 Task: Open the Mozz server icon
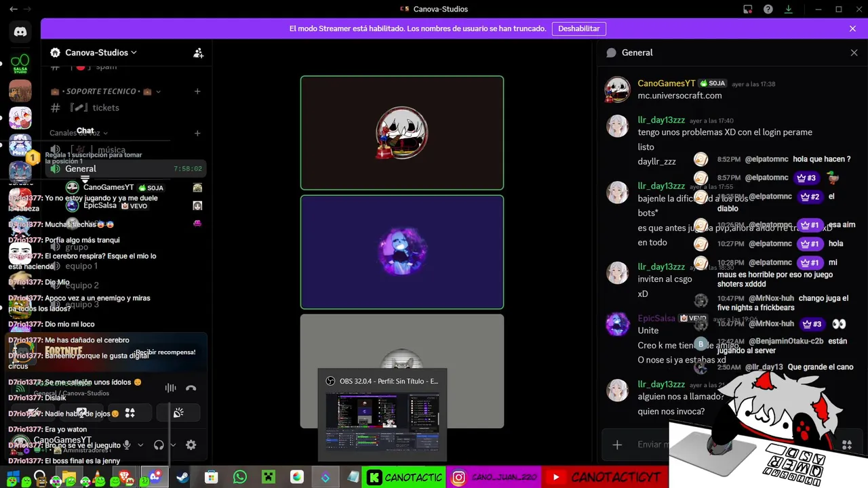pos(20,146)
